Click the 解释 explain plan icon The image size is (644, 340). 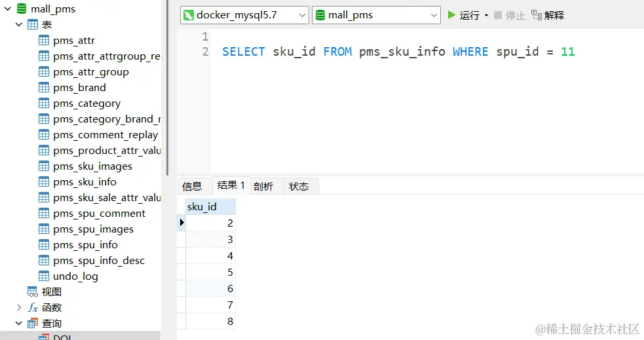tap(537, 15)
